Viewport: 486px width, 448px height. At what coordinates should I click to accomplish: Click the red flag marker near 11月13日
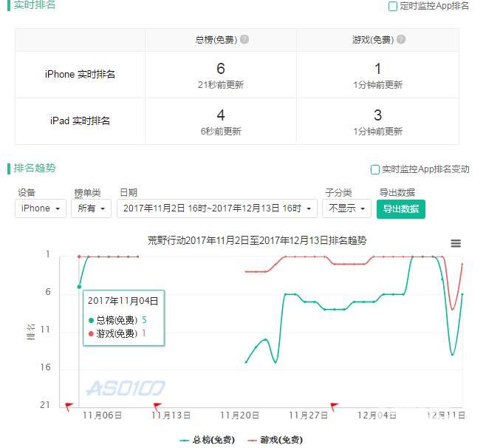(x=157, y=406)
